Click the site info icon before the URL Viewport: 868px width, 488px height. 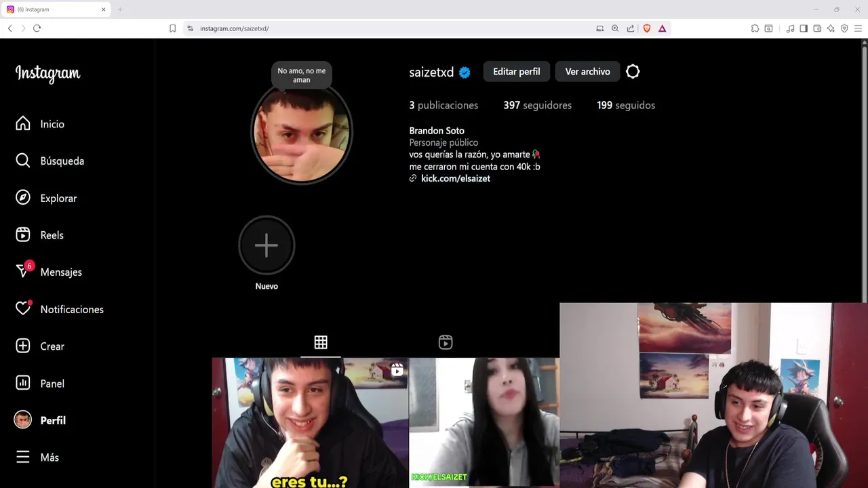(x=190, y=28)
